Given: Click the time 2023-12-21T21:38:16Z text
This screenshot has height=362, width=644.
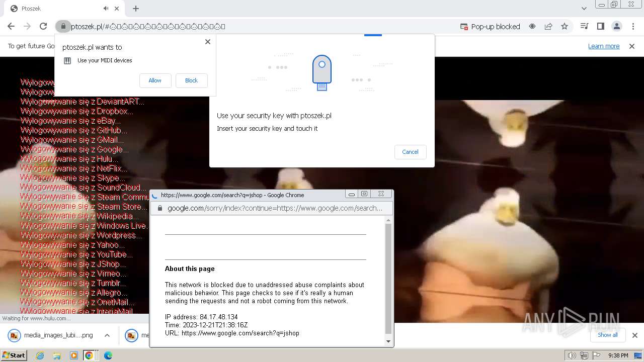Looking at the screenshot, I should click(206, 325).
